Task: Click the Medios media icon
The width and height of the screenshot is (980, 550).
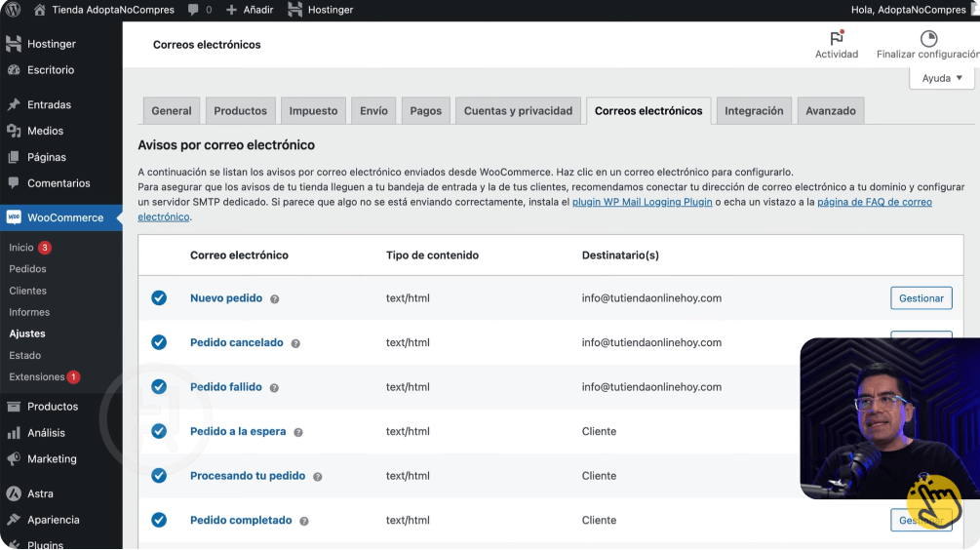Action: pyautogui.click(x=14, y=131)
